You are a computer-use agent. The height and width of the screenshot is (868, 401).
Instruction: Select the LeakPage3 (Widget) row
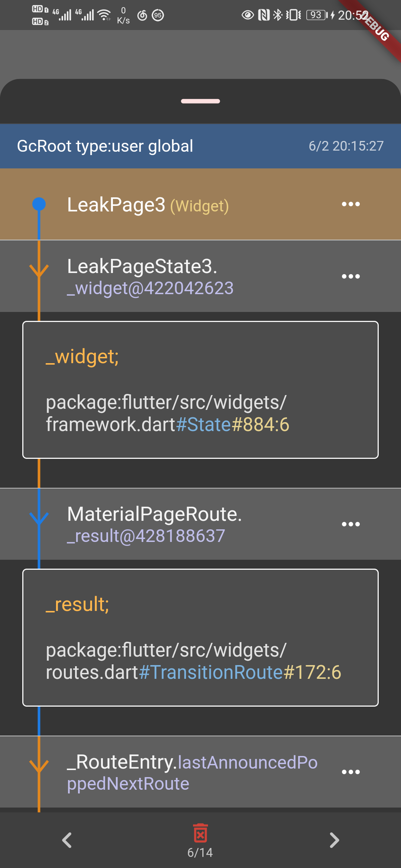coord(200,204)
